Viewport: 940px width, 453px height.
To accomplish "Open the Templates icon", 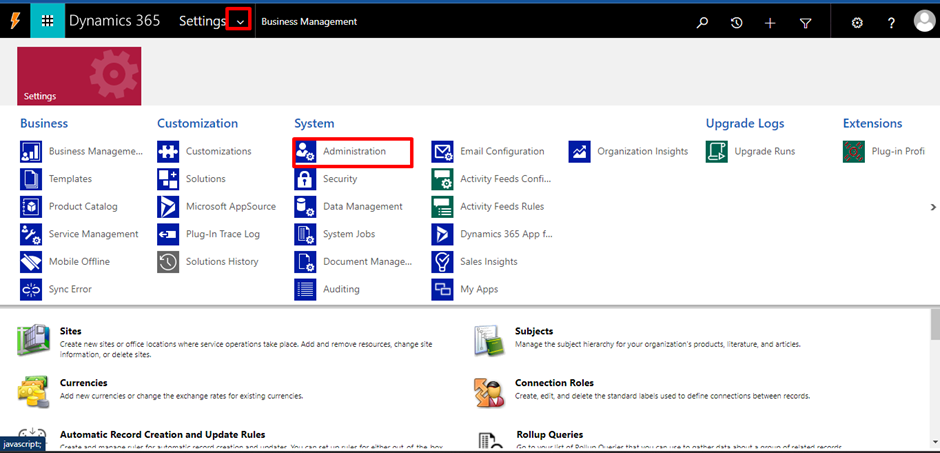I will (31, 179).
